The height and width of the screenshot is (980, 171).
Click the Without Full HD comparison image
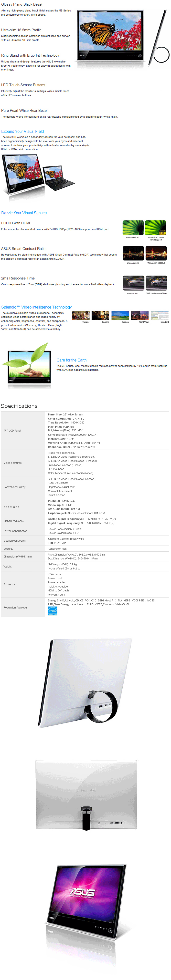pos(133,227)
